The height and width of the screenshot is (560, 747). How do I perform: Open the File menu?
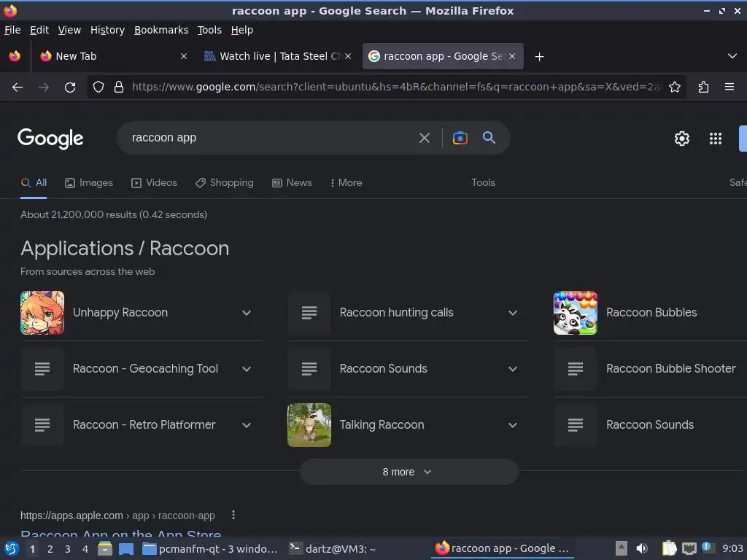pos(12,30)
